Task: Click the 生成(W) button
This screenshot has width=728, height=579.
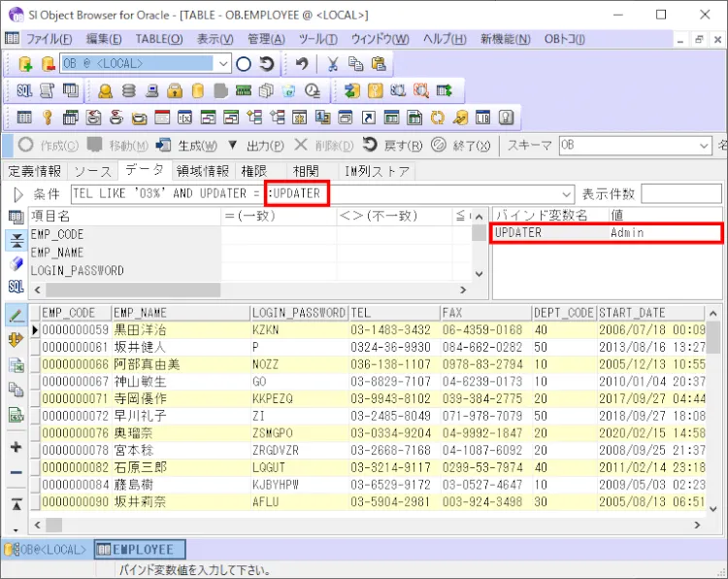Action: 186,146
